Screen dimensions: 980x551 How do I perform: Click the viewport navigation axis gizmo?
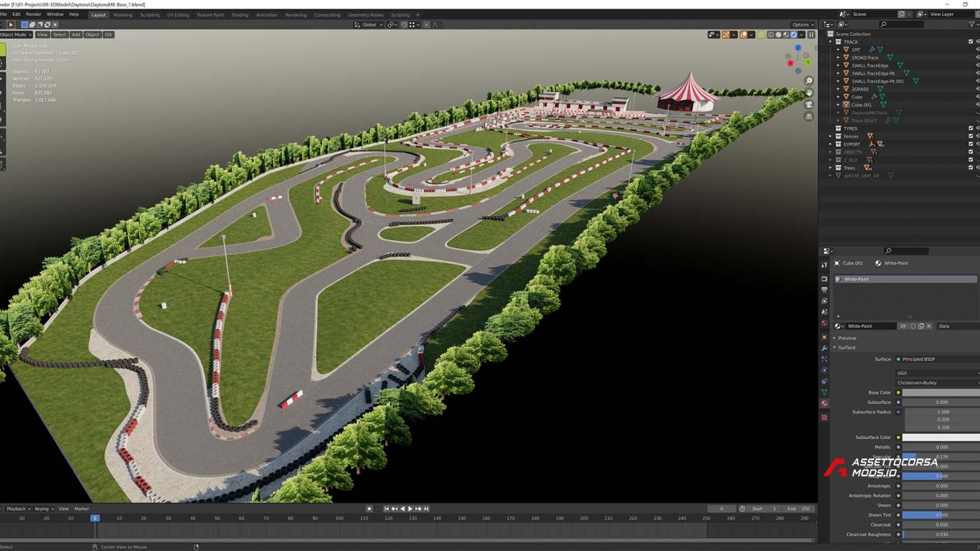click(x=798, y=60)
